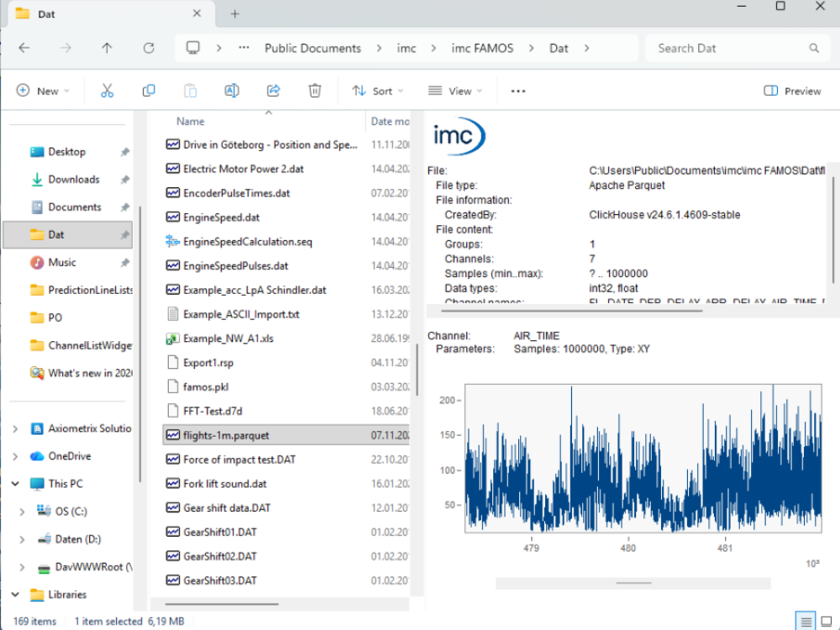
Task: Expand the This PC tree node
Action: point(15,484)
